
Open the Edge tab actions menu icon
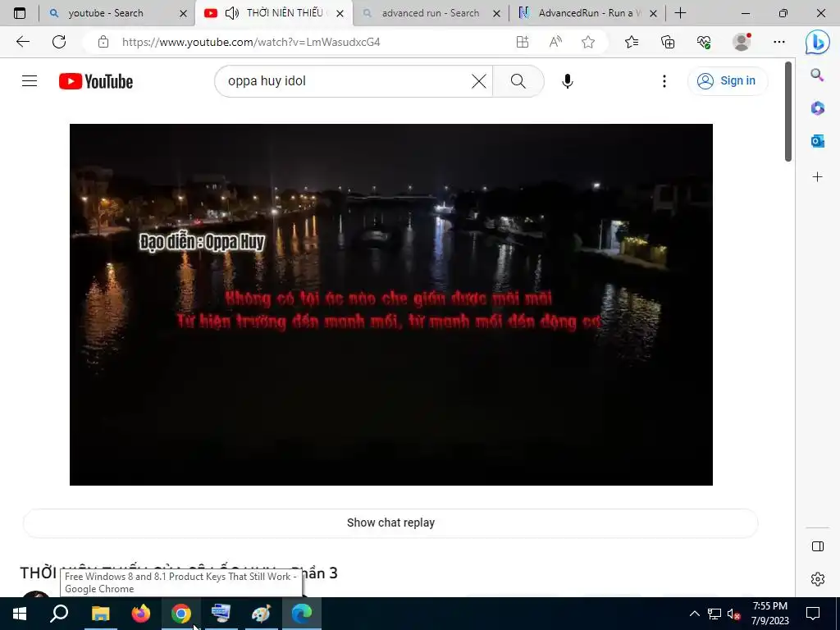[x=20, y=13]
